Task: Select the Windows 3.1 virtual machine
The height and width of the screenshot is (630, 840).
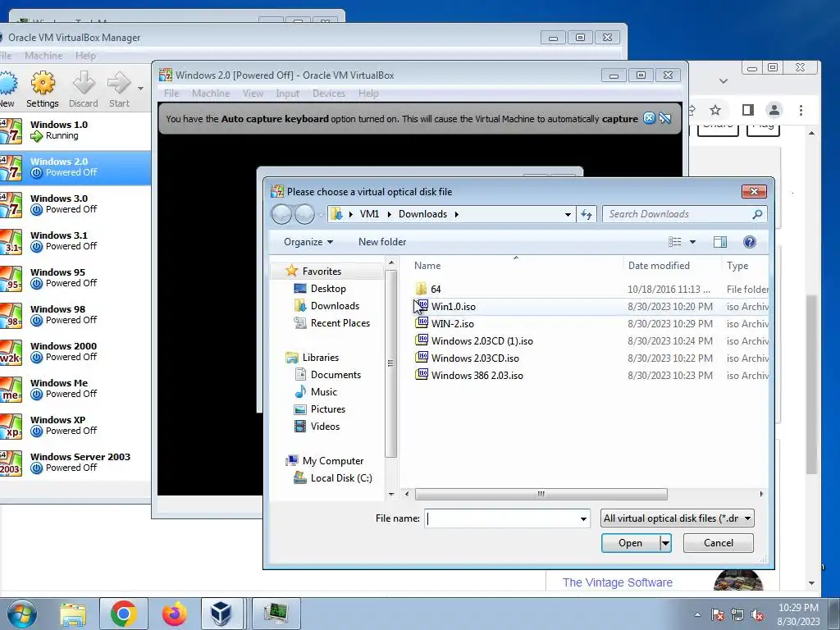Action: (x=75, y=241)
